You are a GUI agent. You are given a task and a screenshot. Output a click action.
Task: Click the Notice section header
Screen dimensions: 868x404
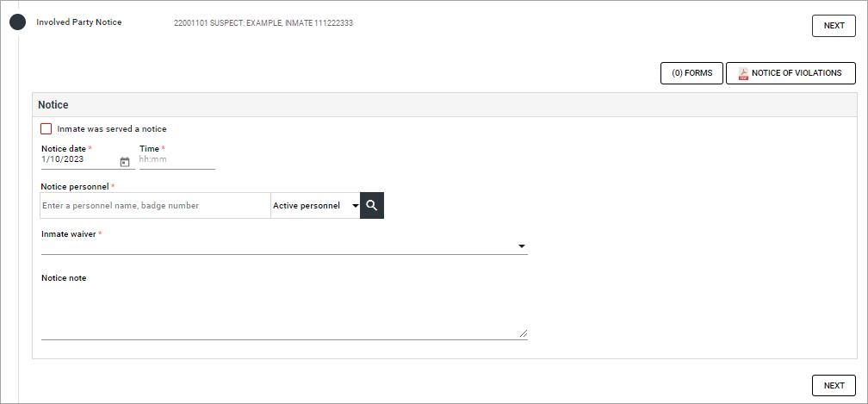[x=53, y=105]
